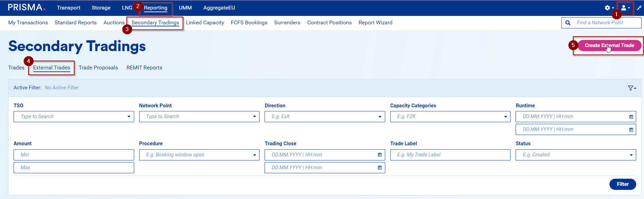Screen dimensions: 644x199
Task: Click the Filter button
Action: 622,184
